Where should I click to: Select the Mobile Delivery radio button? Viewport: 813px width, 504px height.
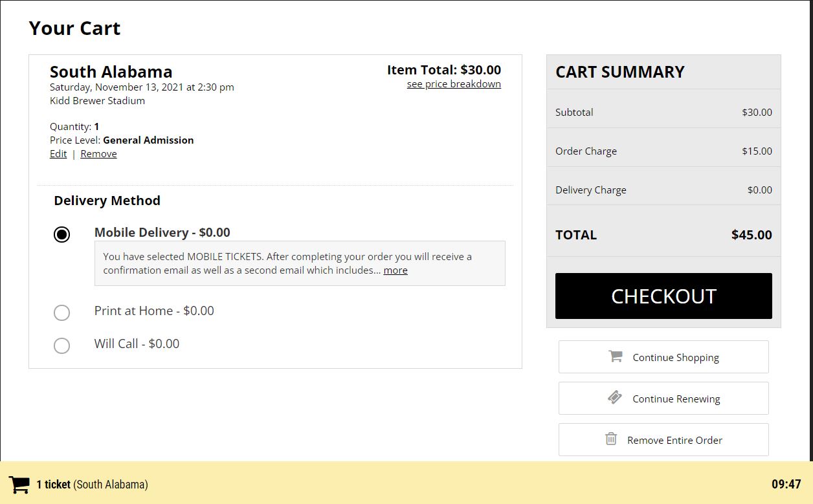[x=61, y=234]
